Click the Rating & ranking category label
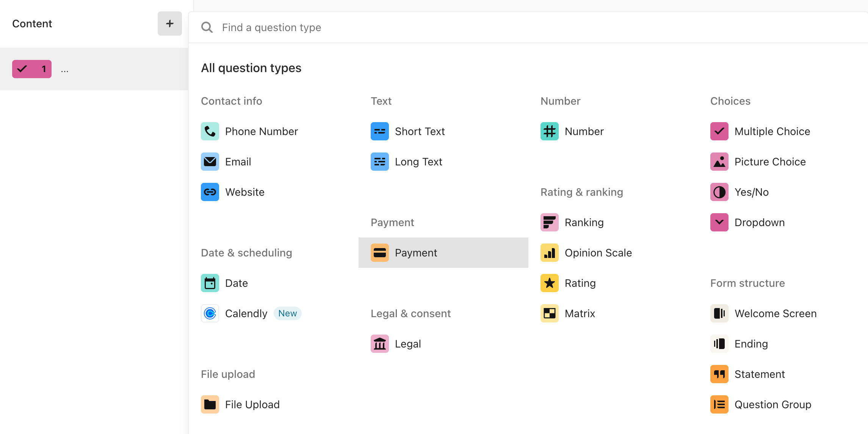This screenshot has width=868, height=434. pos(582,192)
